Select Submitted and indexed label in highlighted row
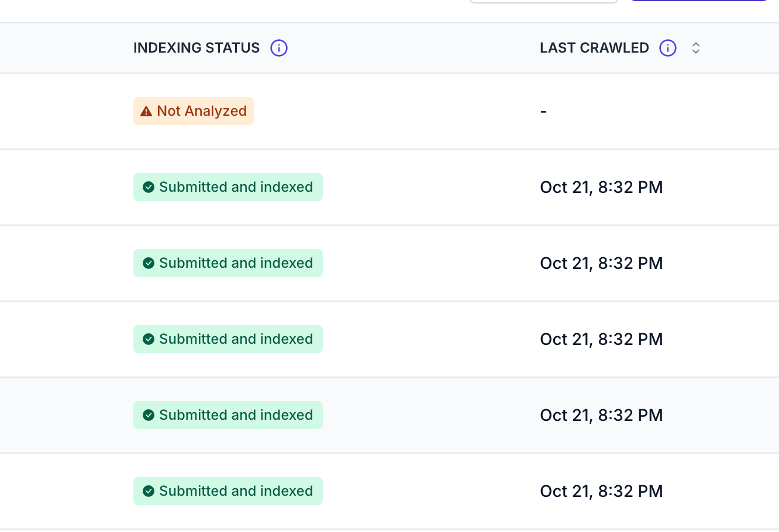 pos(236,415)
